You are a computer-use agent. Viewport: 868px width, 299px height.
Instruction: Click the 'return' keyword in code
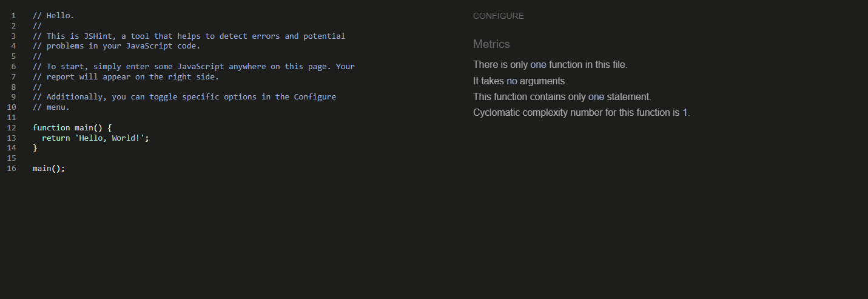(x=56, y=138)
